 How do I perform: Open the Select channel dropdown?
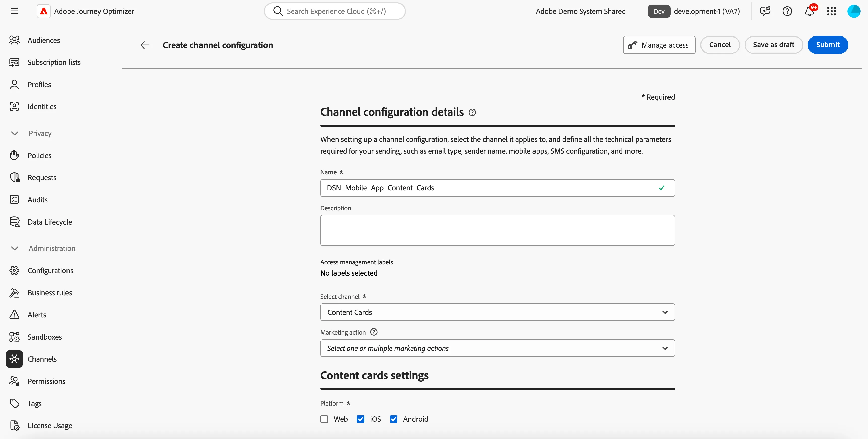pyautogui.click(x=497, y=312)
